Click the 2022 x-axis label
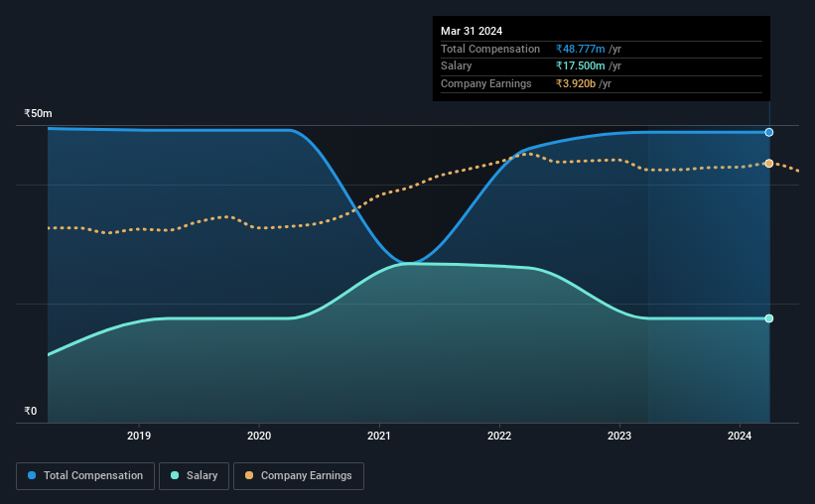The height and width of the screenshot is (504, 815). [499, 436]
